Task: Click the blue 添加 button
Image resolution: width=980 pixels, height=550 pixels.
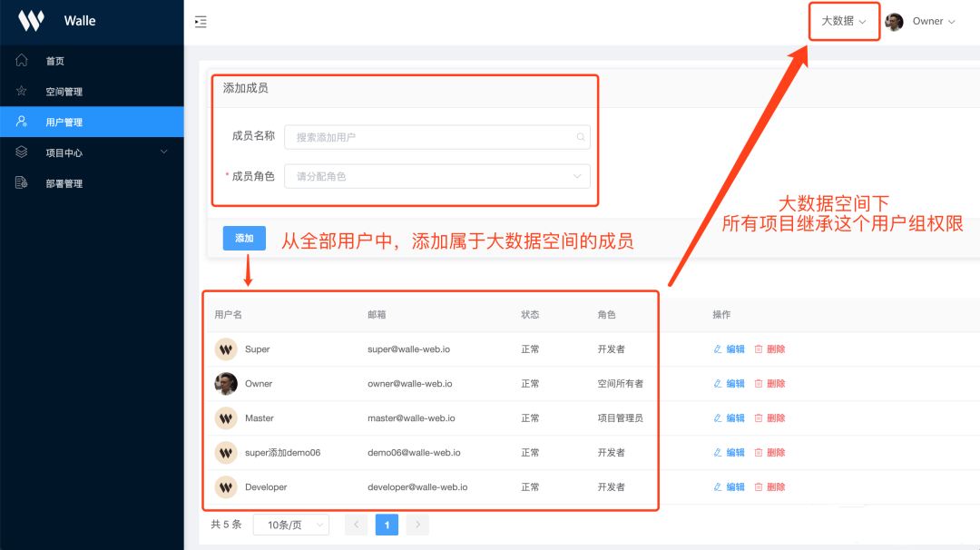Action: click(x=244, y=238)
